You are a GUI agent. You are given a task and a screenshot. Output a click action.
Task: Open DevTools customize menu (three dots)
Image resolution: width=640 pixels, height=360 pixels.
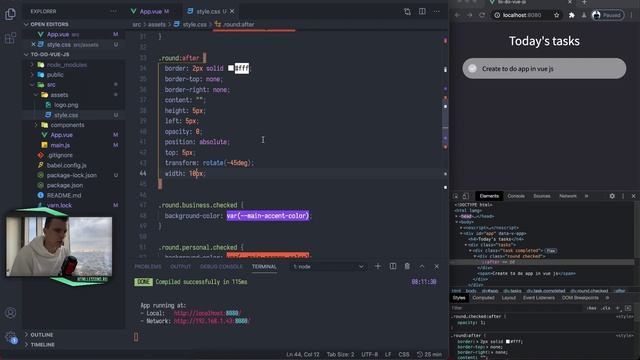tap(623, 196)
